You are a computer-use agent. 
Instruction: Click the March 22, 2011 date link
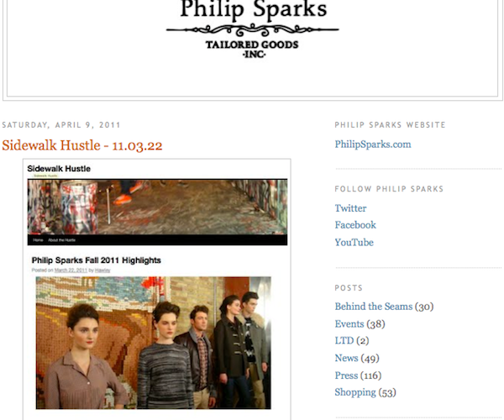click(71, 270)
